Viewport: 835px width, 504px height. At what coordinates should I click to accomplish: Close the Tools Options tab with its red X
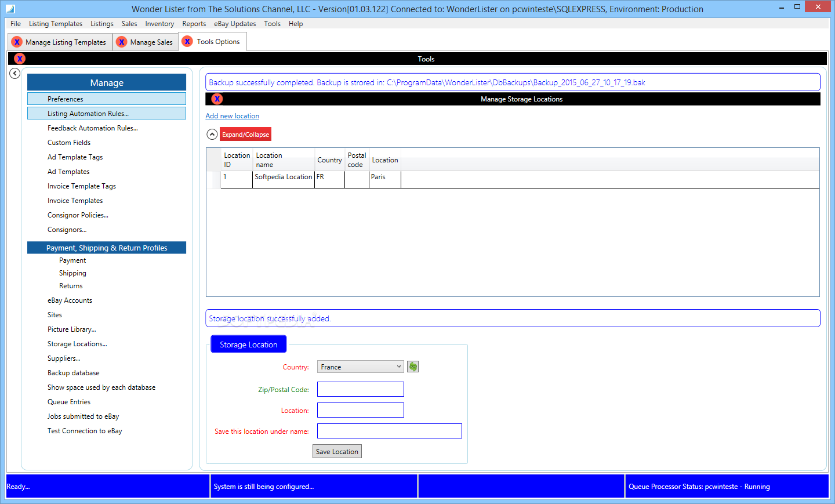(x=187, y=41)
